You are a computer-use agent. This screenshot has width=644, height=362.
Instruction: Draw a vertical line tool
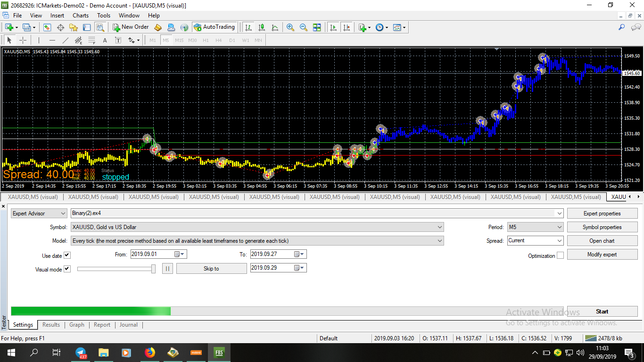coord(39,40)
